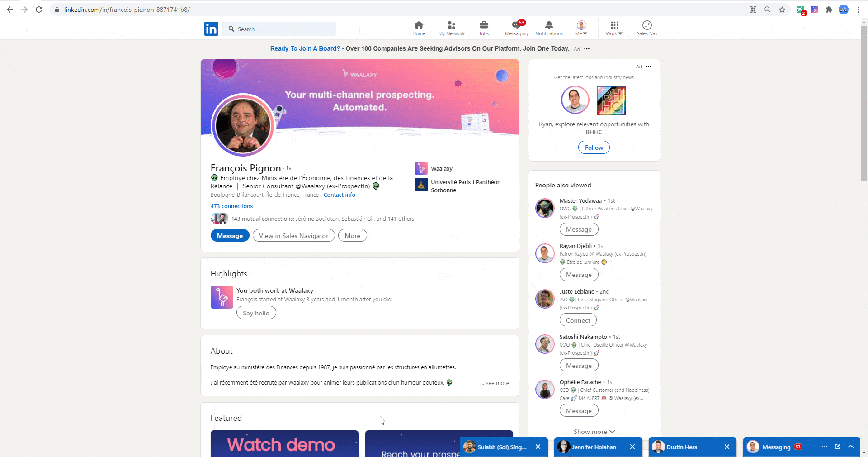Screen dimensions: 868x457
Task: Message Rayan Djebli
Action: 579,275
